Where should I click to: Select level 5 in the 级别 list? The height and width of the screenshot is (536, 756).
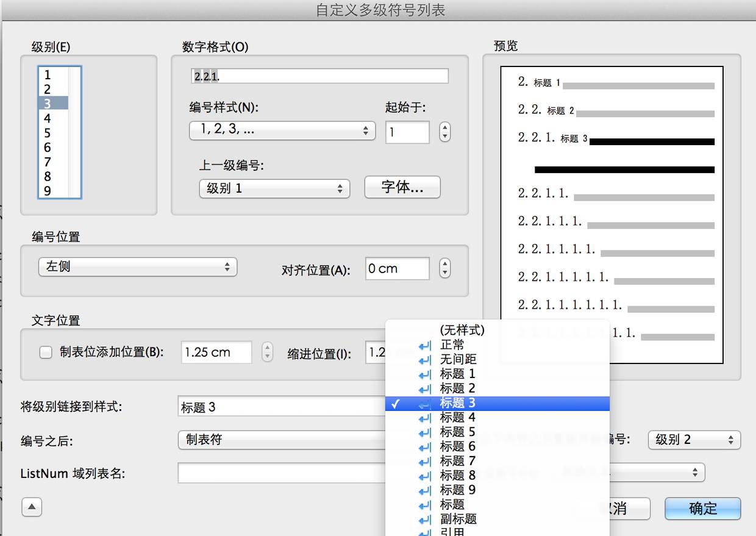tap(48, 133)
